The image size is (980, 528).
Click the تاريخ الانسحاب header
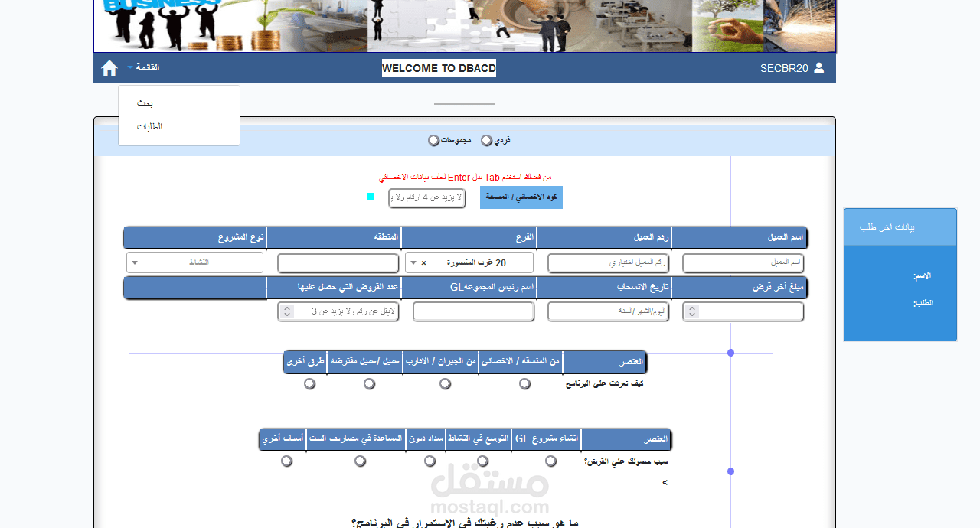coord(604,287)
